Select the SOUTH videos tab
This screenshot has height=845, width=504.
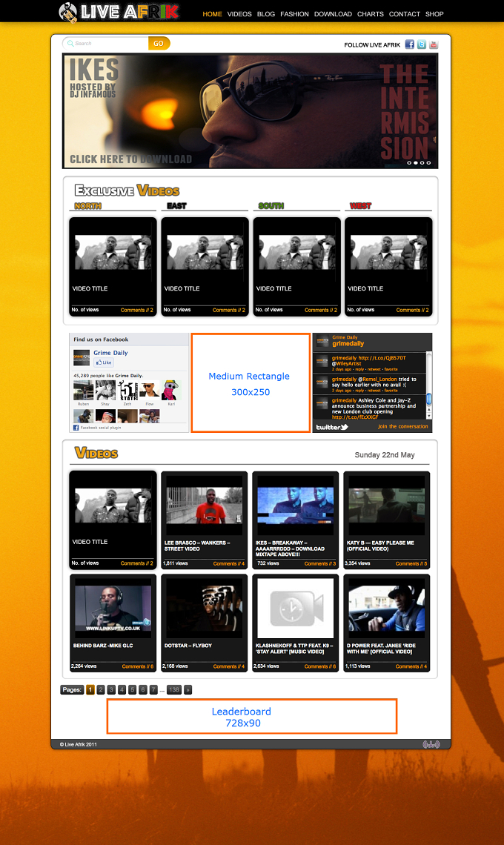pyautogui.click(x=271, y=206)
